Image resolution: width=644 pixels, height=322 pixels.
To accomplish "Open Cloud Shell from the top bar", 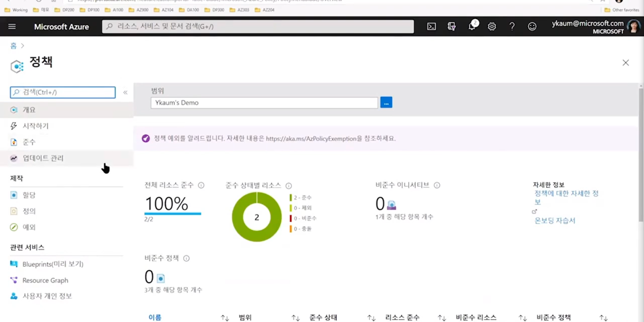I will [431, 26].
